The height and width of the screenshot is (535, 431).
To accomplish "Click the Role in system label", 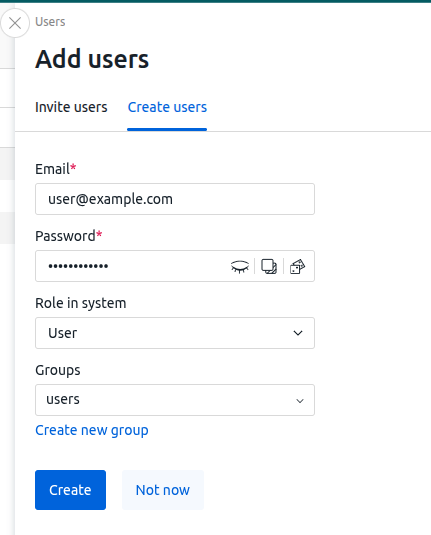I will [81, 303].
